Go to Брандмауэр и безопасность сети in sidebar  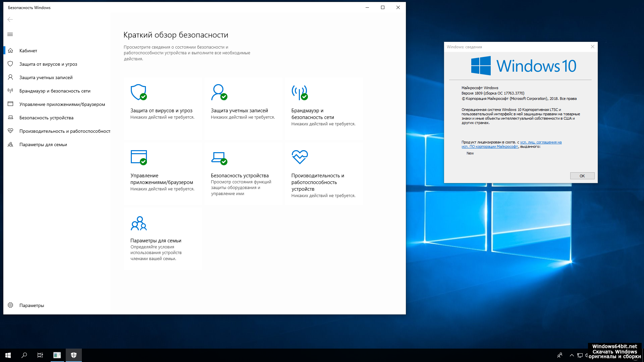point(55,91)
